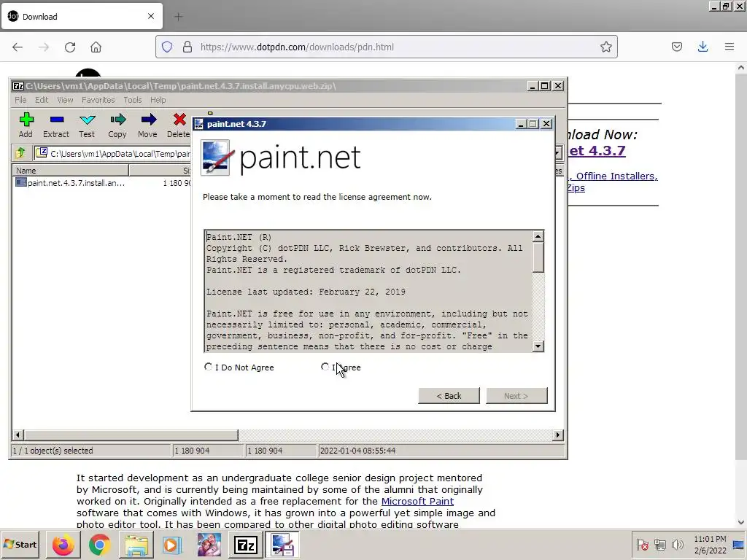Viewport: 747px width, 560px height.
Task: Click the Next button in installer
Action: [x=516, y=396]
